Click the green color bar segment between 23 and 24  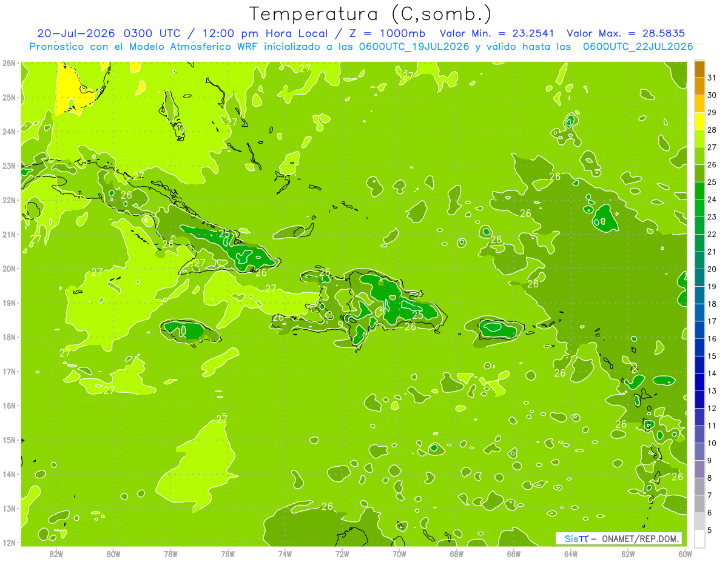click(x=699, y=208)
